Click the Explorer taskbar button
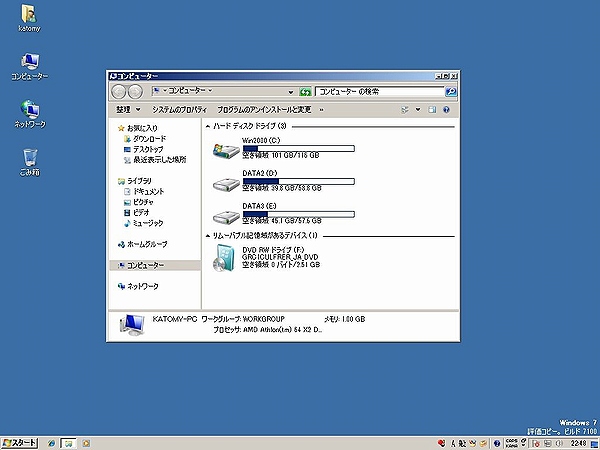This screenshot has width=600, height=450. [x=68, y=443]
